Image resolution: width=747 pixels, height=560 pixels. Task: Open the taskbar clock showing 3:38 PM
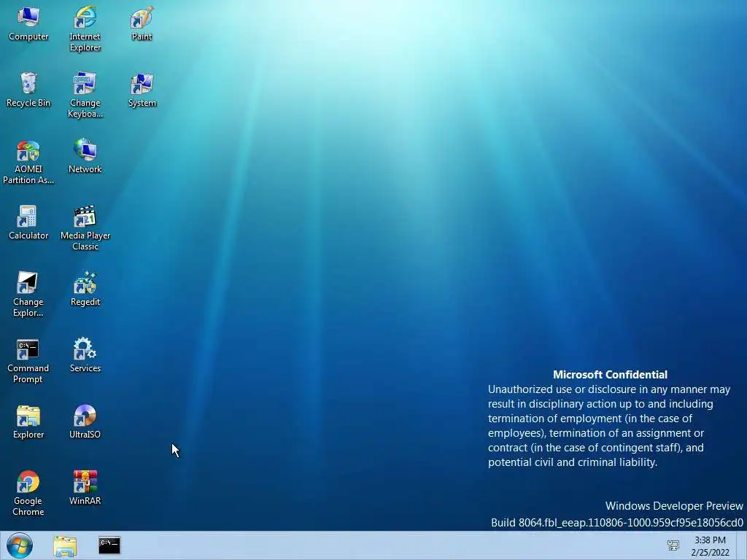pos(710,546)
